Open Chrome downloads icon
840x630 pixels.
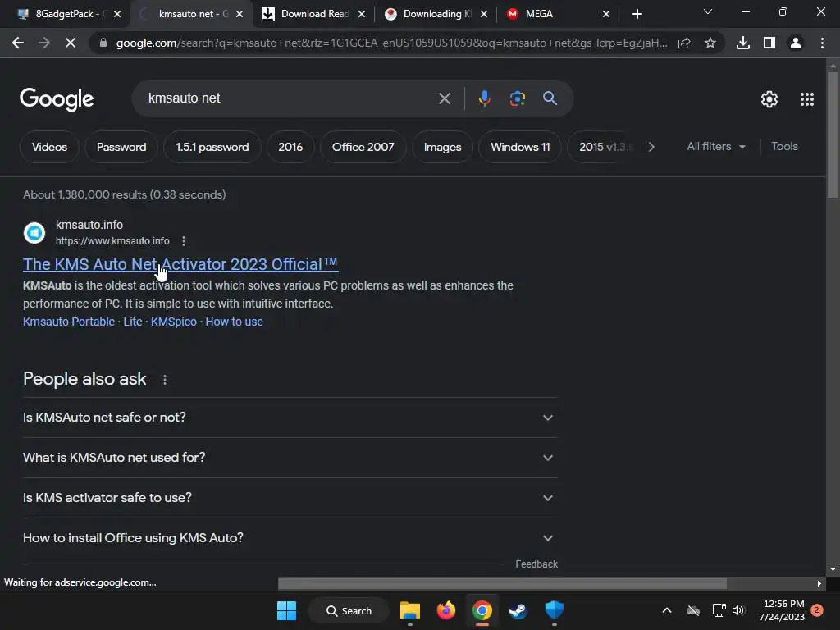pos(743,43)
